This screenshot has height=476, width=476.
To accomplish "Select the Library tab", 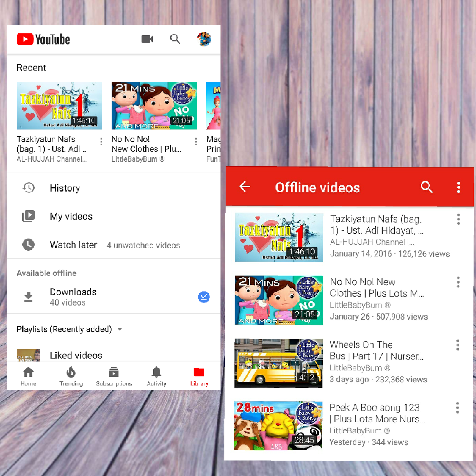I will pyautogui.click(x=199, y=376).
